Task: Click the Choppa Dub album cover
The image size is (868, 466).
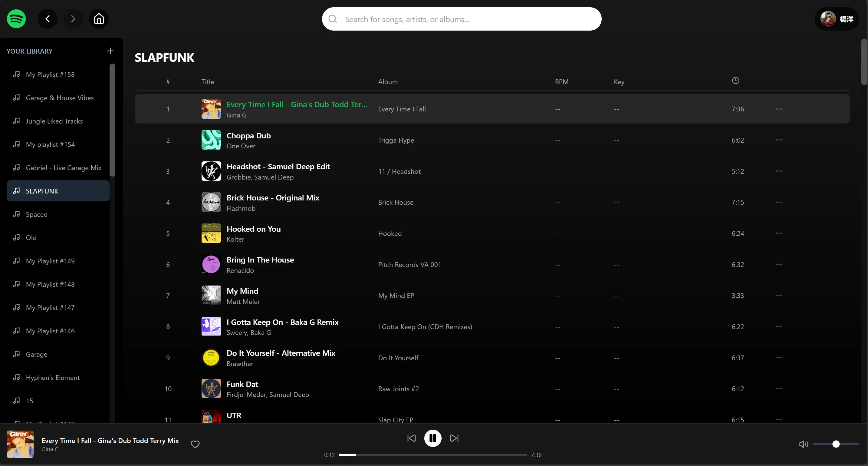Action: point(211,140)
